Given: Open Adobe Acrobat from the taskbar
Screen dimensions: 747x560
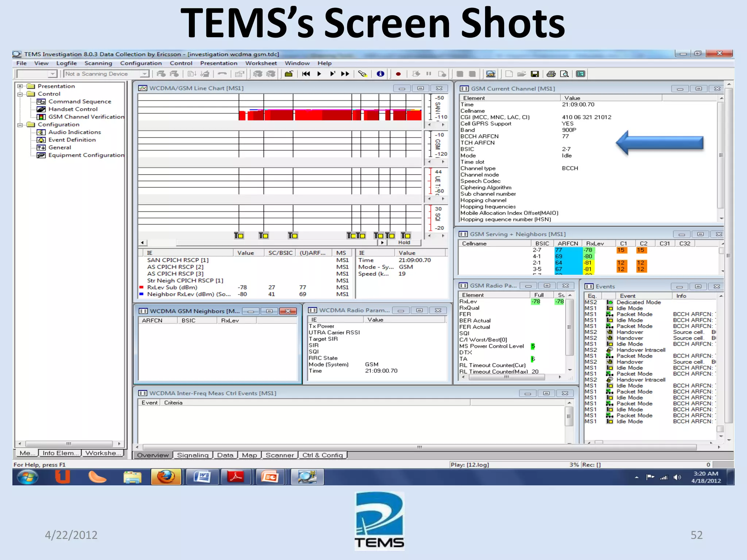Looking at the screenshot, I should [x=236, y=477].
